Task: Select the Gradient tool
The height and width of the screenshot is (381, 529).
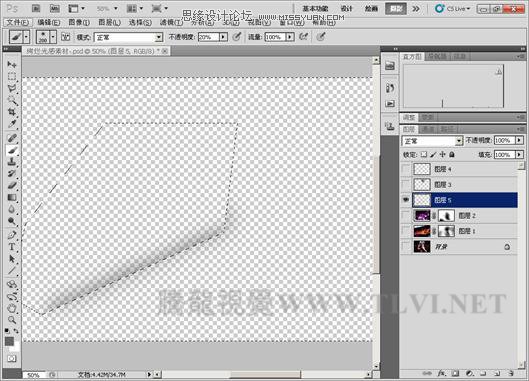Action: point(12,197)
